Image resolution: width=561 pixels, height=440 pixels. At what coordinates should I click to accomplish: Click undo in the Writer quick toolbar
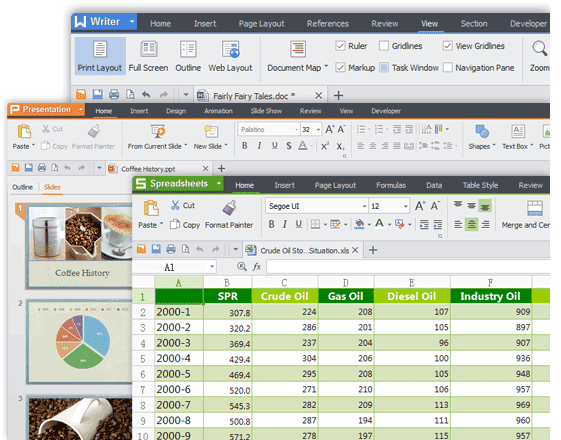146,94
